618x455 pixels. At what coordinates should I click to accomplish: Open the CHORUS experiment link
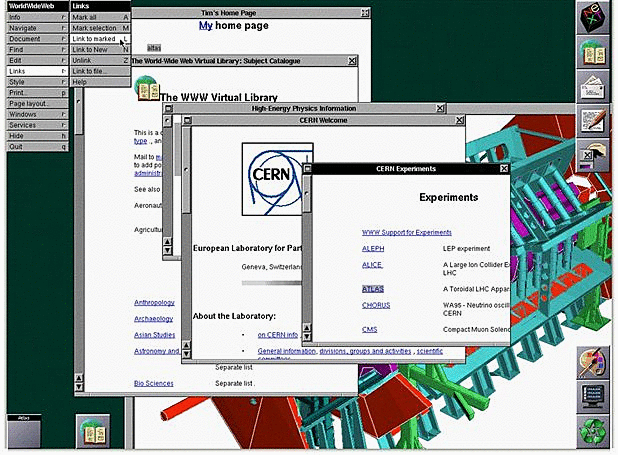click(x=376, y=305)
